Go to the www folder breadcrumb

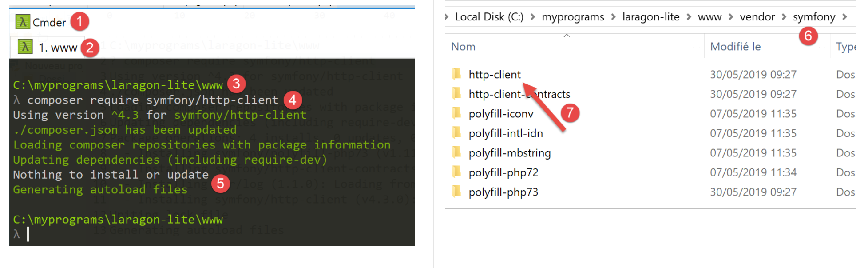tap(709, 17)
